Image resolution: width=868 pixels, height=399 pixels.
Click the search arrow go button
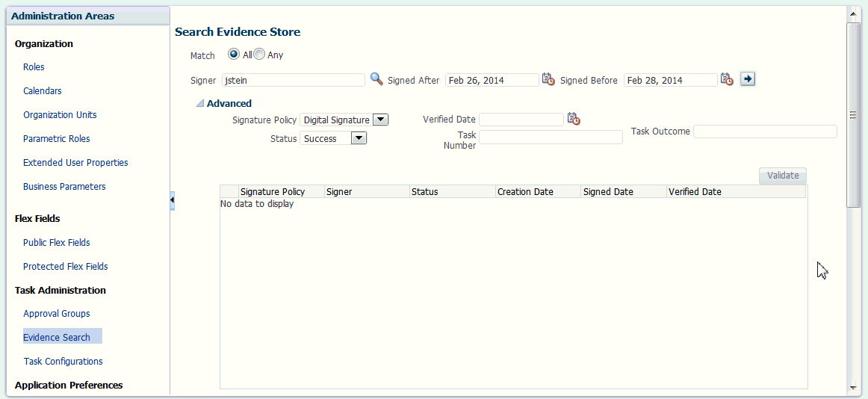(748, 79)
